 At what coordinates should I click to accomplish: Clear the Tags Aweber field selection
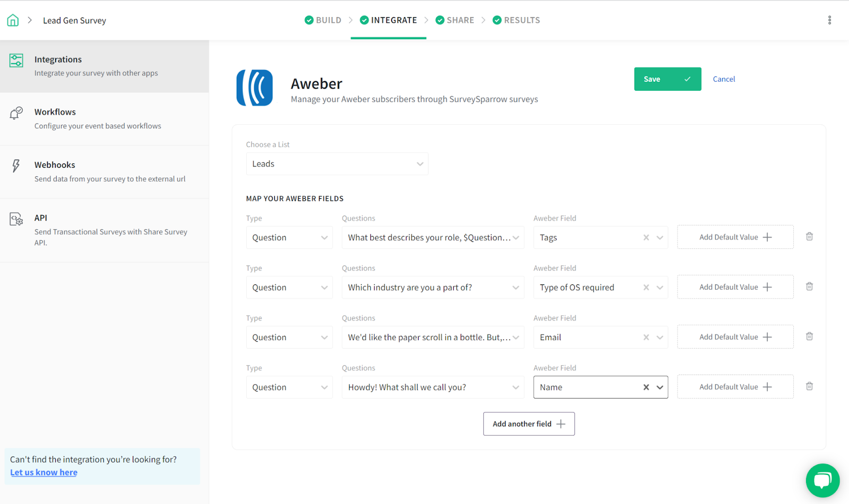646,238
